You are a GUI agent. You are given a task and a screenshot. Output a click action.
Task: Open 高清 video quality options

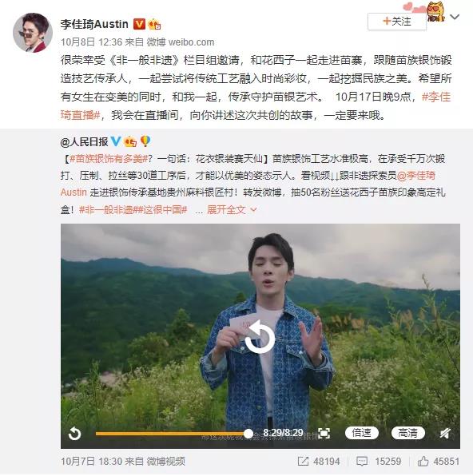[407, 433]
